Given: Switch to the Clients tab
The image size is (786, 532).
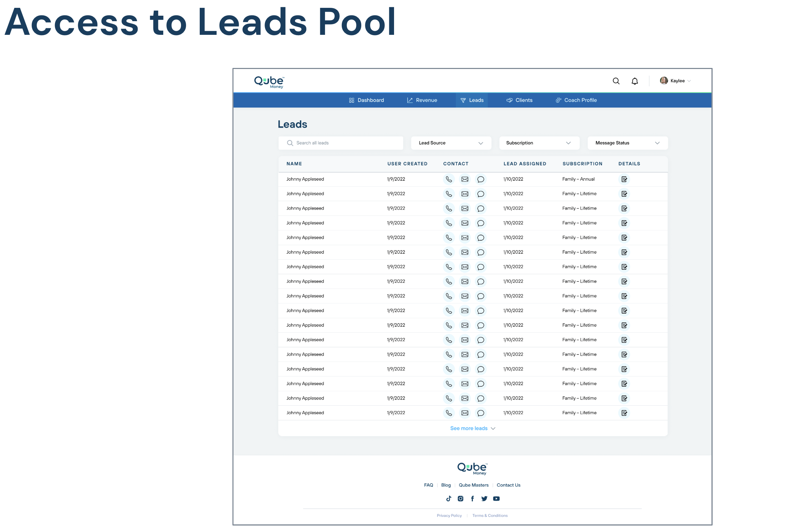Looking at the screenshot, I should pyautogui.click(x=519, y=100).
